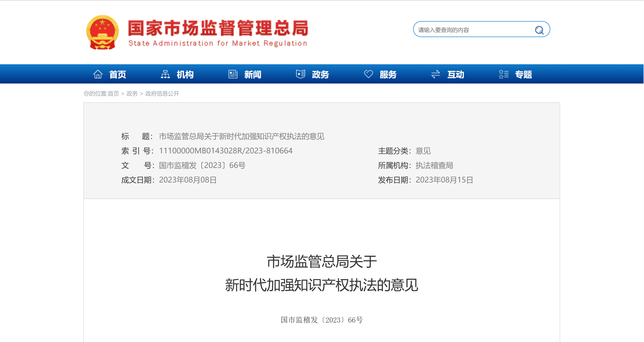Click the heart icon beside 服务
644x342 pixels.
[368, 74]
